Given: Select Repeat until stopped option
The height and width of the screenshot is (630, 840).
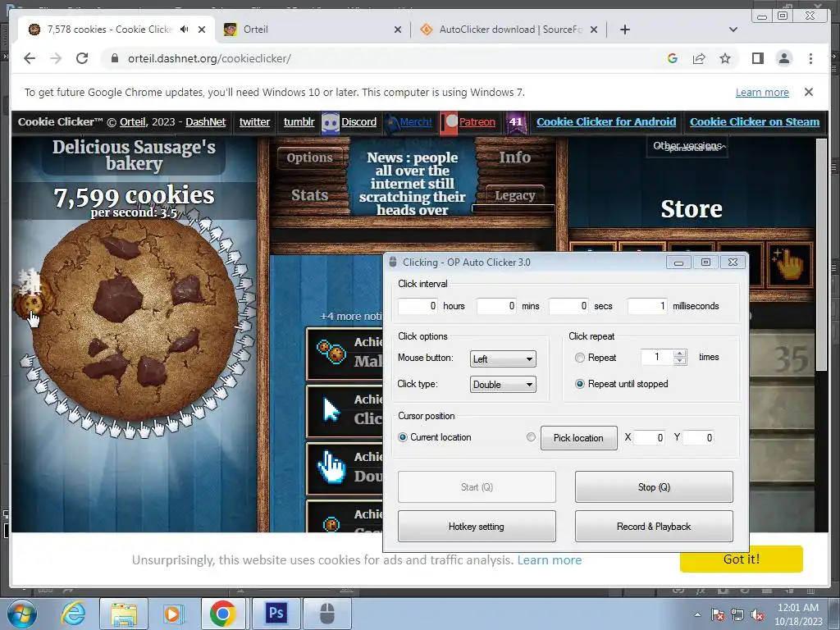Looking at the screenshot, I should click(x=580, y=384).
